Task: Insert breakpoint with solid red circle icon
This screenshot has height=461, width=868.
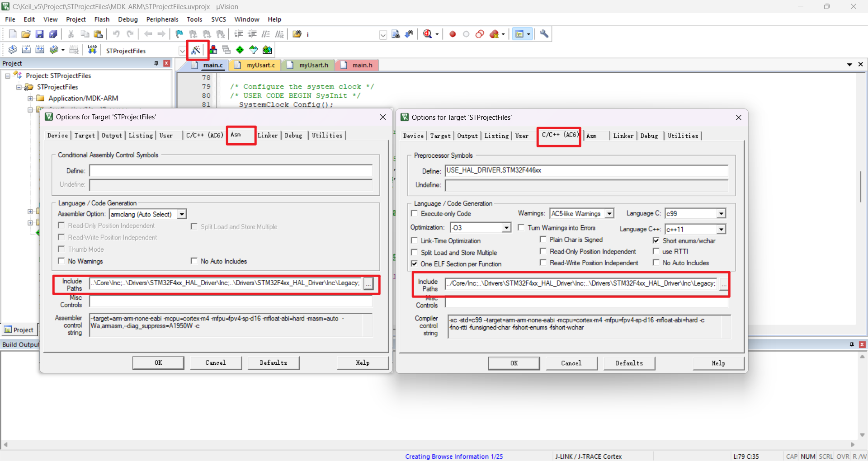Action: 453,34
